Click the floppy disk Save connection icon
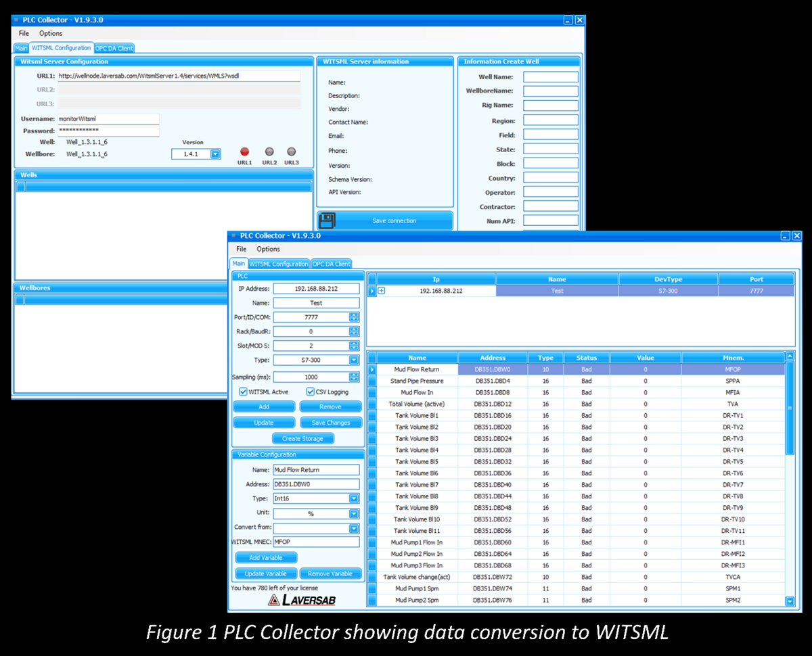The height and width of the screenshot is (656, 812). pos(328,220)
